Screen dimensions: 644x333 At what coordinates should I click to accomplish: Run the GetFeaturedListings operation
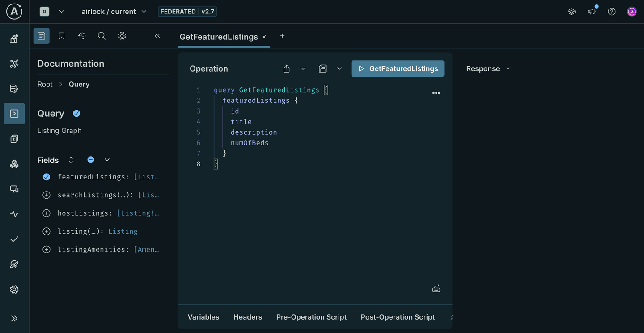click(398, 68)
